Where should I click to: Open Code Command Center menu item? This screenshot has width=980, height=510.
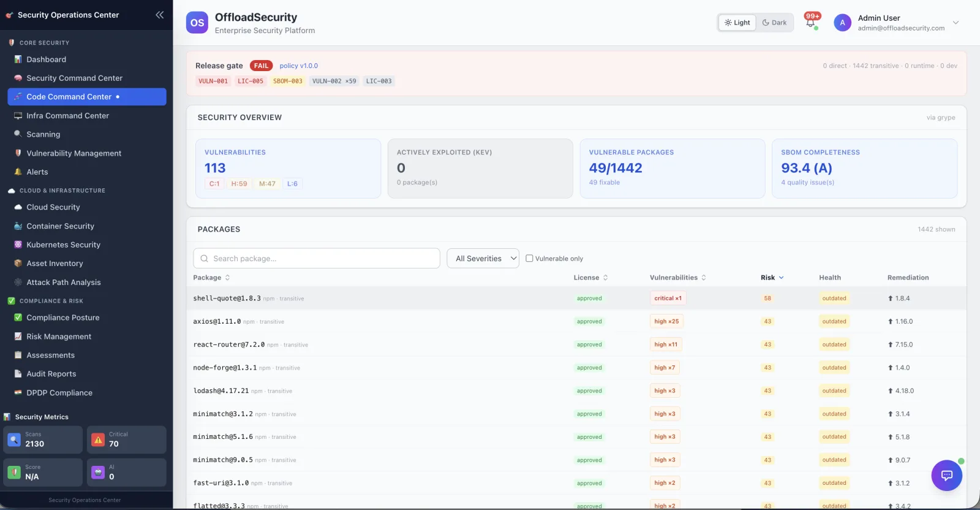(x=86, y=97)
